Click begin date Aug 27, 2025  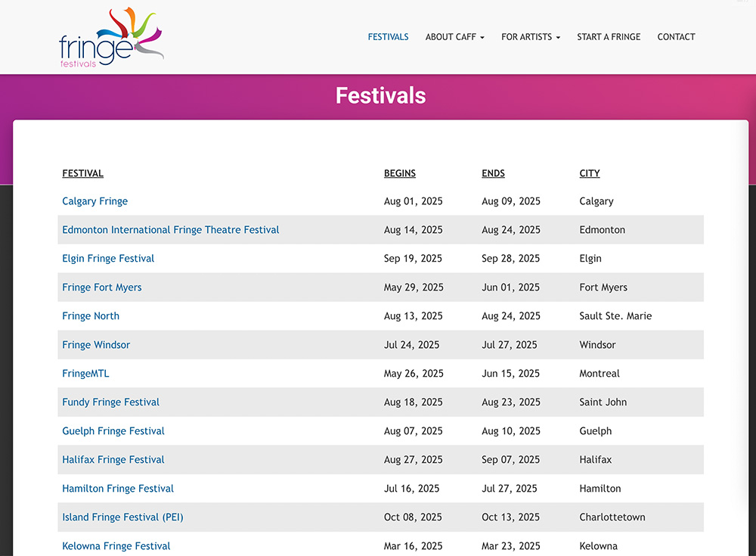click(x=414, y=459)
